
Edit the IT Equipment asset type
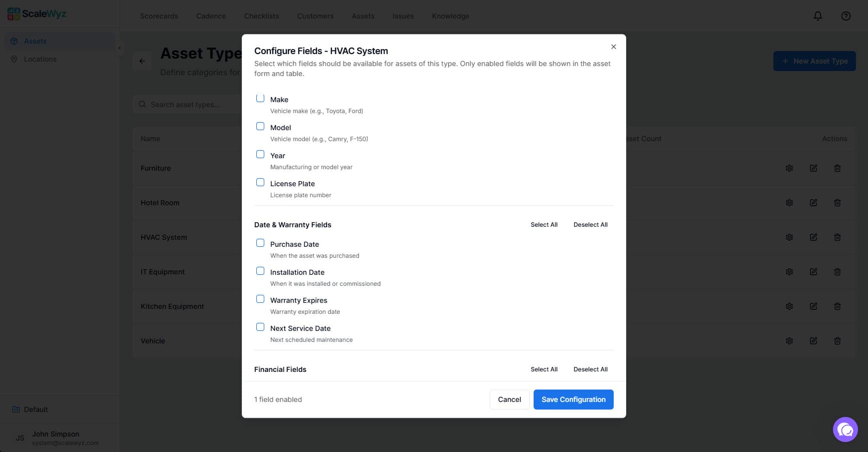[813, 272]
